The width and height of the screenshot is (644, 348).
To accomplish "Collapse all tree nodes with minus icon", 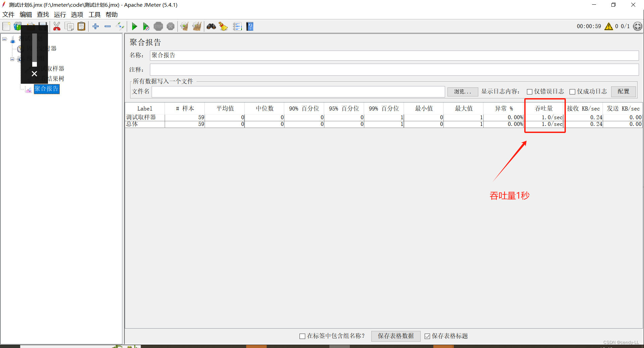I will 108,26.
